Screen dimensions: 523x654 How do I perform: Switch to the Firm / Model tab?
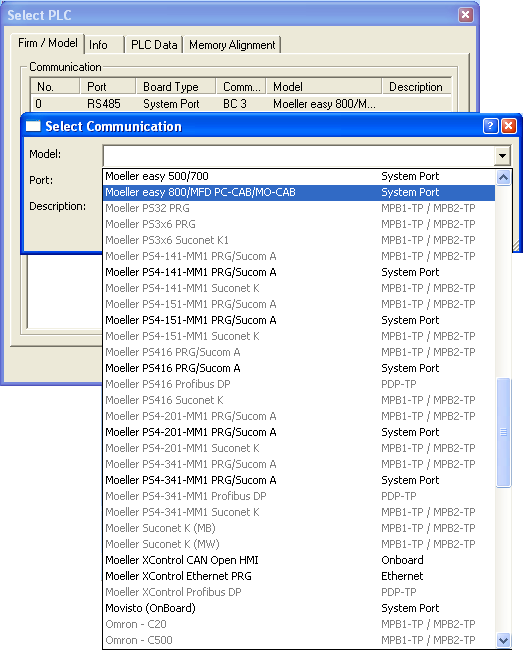pos(48,43)
